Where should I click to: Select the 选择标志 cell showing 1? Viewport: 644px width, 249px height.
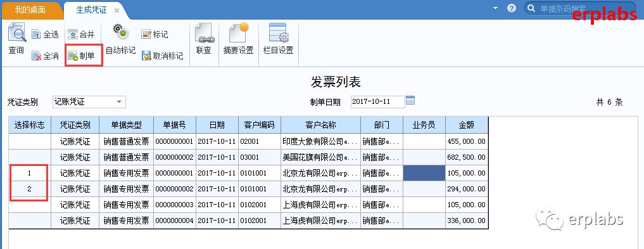click(x=30, y=173)
